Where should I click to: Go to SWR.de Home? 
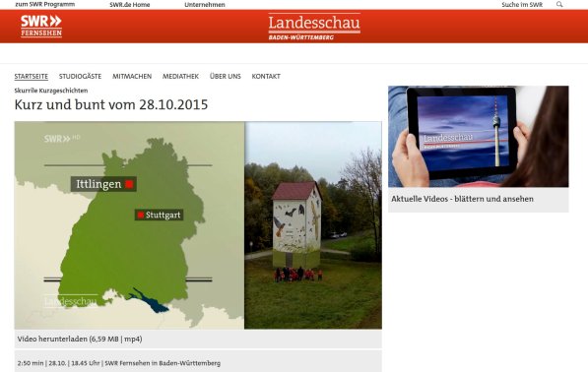[x=130, y=5]
